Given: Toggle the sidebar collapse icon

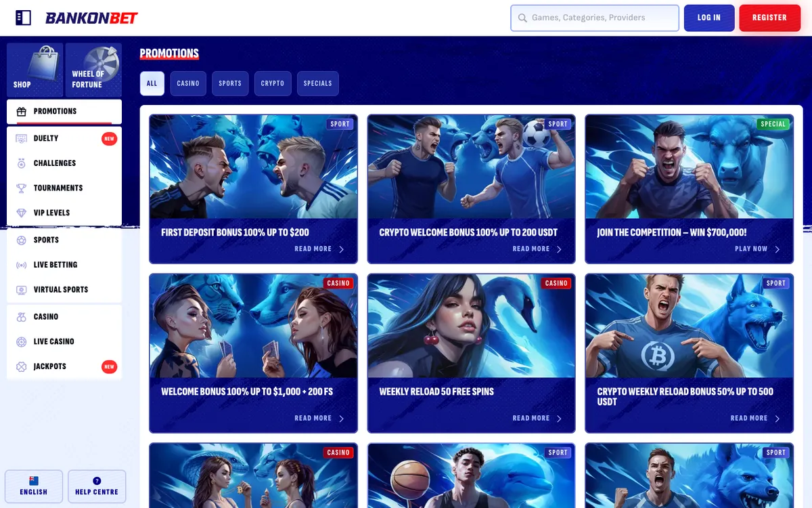Looking at the screenshot, I should pos(23,18).
